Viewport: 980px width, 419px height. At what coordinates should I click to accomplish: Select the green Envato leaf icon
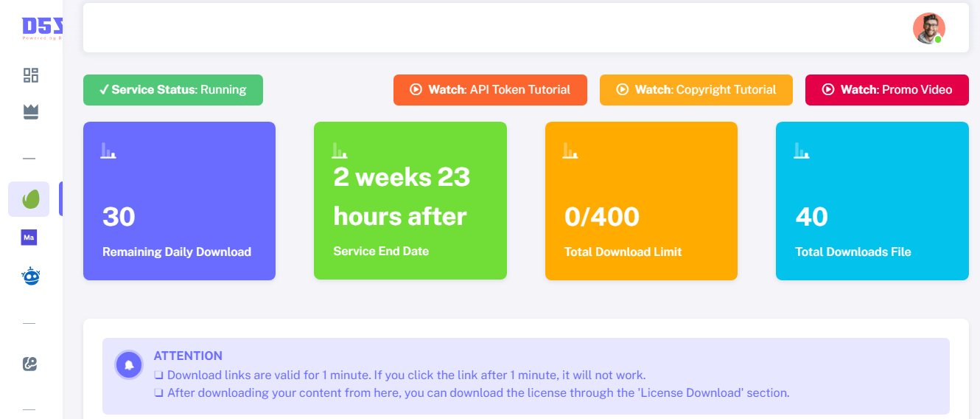[29, 199]
